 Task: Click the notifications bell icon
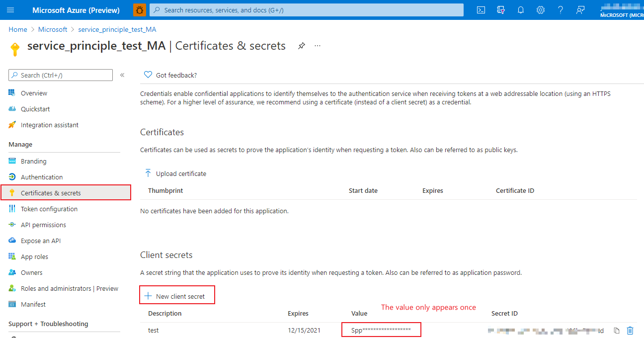521,10
